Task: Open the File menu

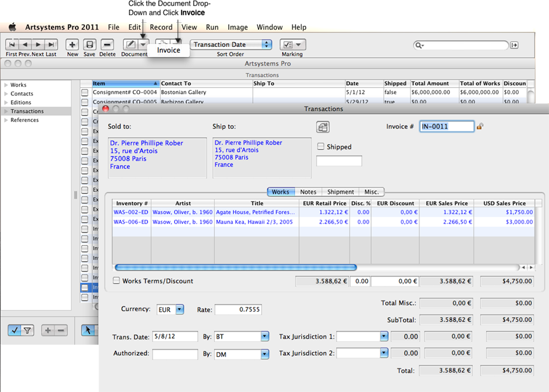Action: [114, 27]
